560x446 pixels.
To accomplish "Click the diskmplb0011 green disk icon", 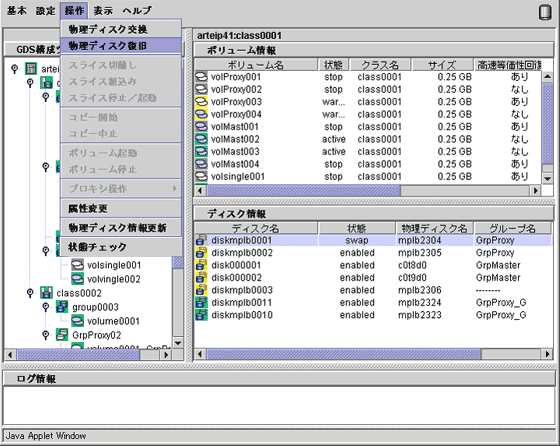I will point(201,302).
